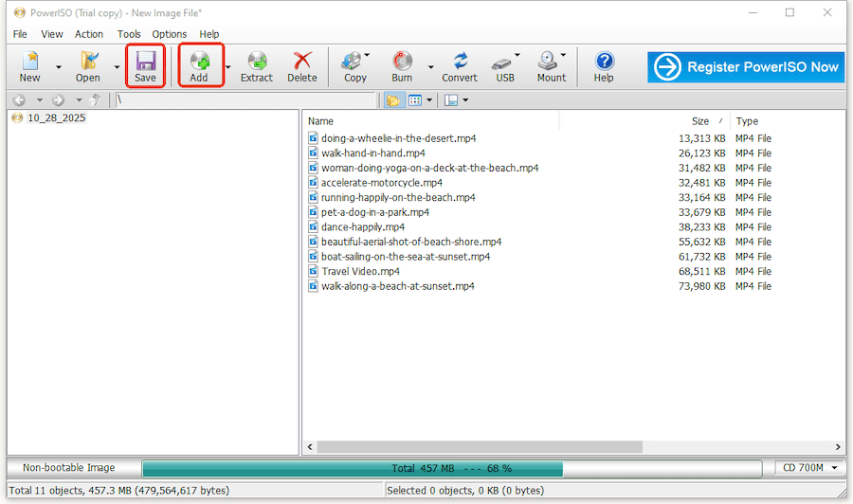
Task: Select pet-a-dog-in-a-park.mp4
Action: coord(375,212)
